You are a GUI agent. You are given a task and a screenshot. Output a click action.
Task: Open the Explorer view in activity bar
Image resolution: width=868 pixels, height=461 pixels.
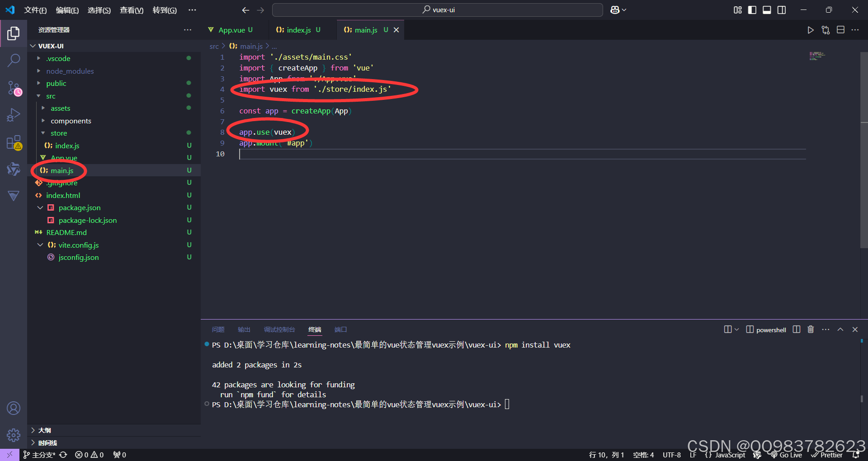click(x=14, y=33)
